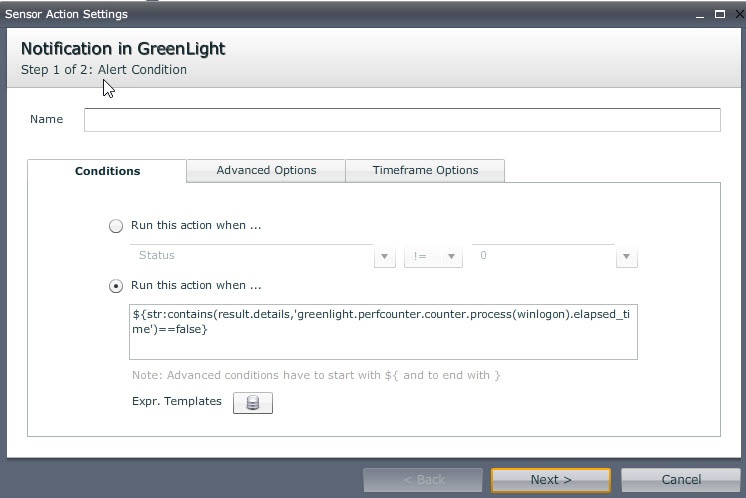
Task: Click the disabled < Back button
Action: coord(423,480)
